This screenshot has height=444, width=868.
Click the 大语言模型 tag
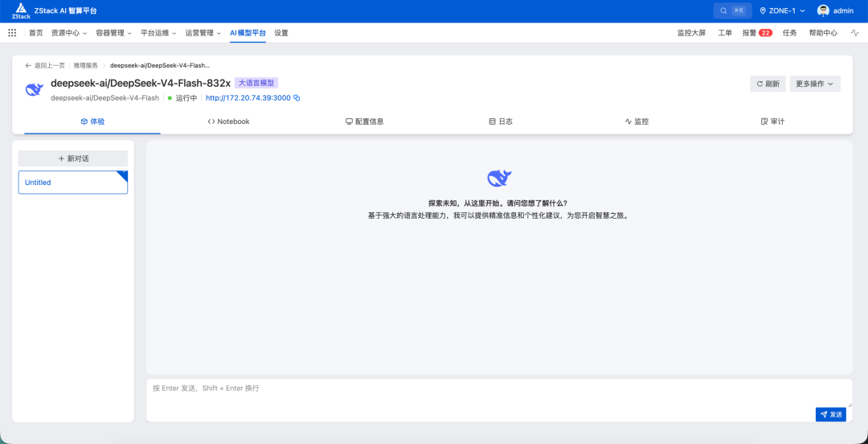point(256,83)
